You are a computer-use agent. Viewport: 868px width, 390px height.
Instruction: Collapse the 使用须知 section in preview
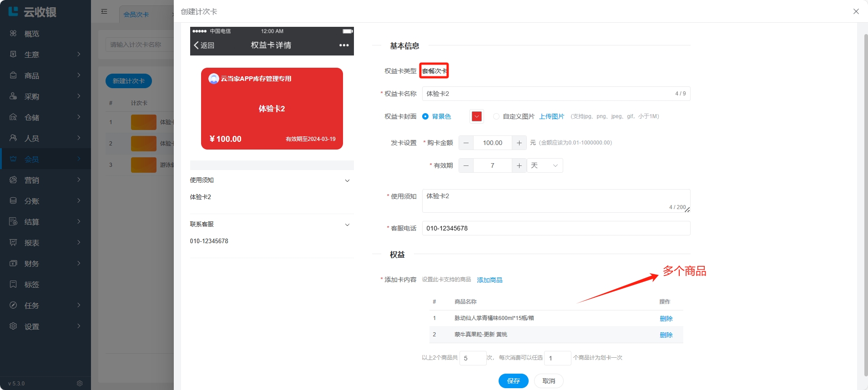tap(347, 180)
